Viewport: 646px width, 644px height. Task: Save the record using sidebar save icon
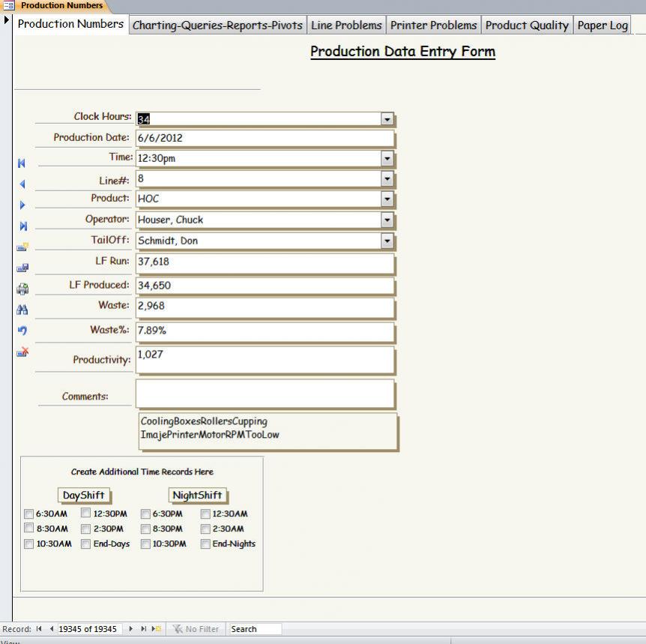pyautogui.click(x=22, y=268)
